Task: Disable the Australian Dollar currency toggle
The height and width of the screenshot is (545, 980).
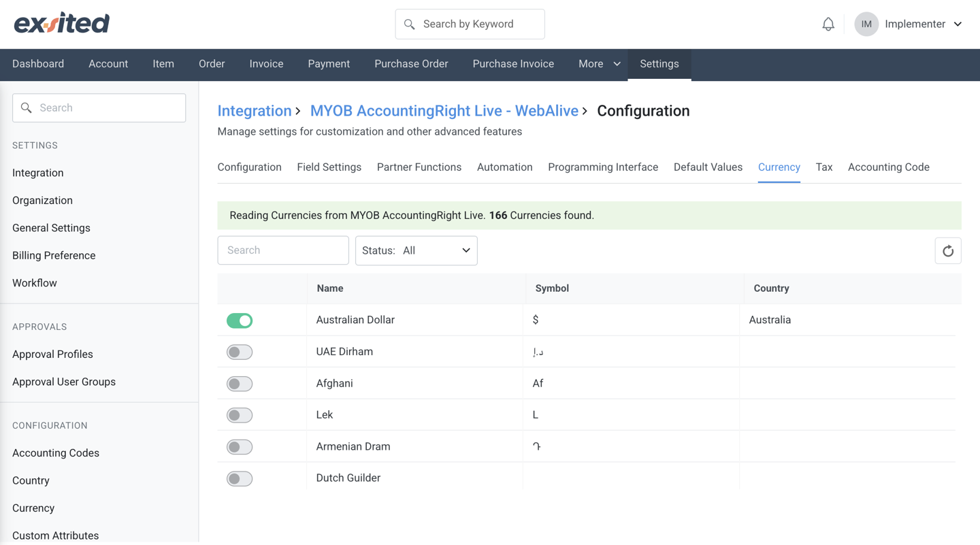Action: pos(240,320)
